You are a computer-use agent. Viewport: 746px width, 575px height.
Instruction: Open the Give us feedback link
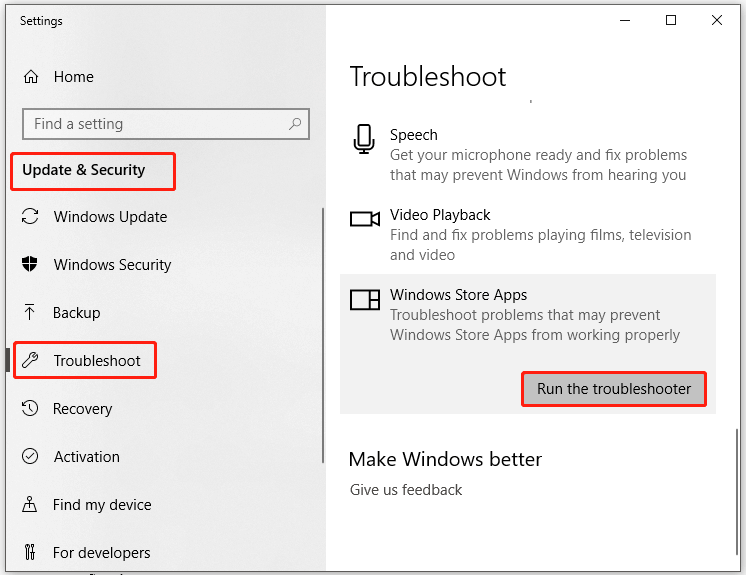(x=406, y=490)
